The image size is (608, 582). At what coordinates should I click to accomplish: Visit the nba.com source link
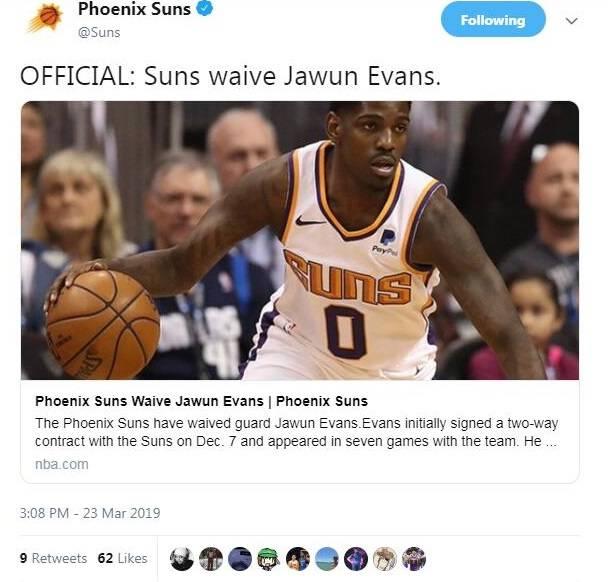click(62, 464)
